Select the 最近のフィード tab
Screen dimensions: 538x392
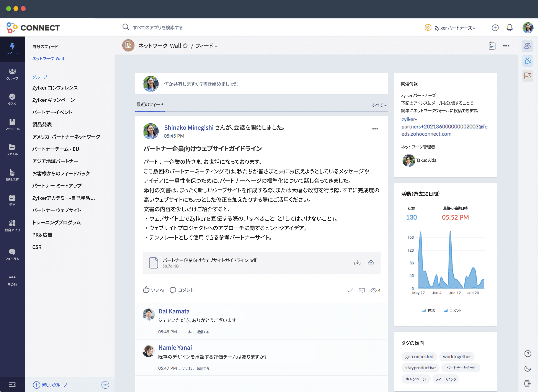[x=150, y=105]
